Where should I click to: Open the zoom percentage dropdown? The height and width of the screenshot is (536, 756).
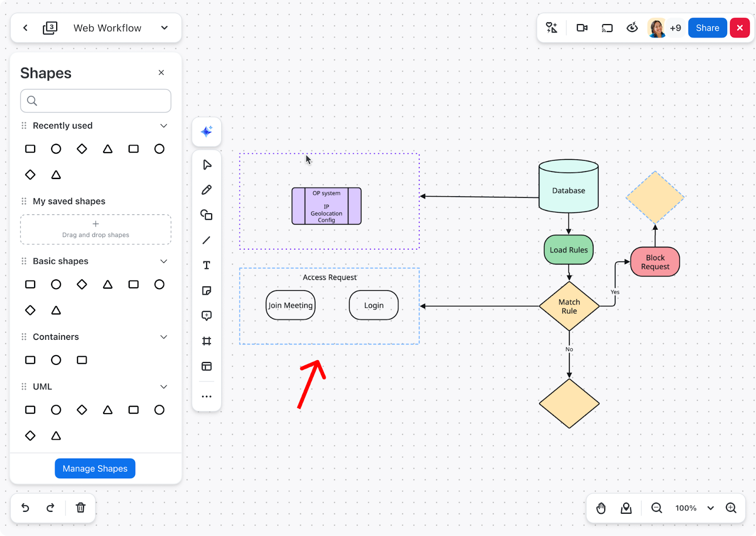pyautogui.click(x=710, y=508)
